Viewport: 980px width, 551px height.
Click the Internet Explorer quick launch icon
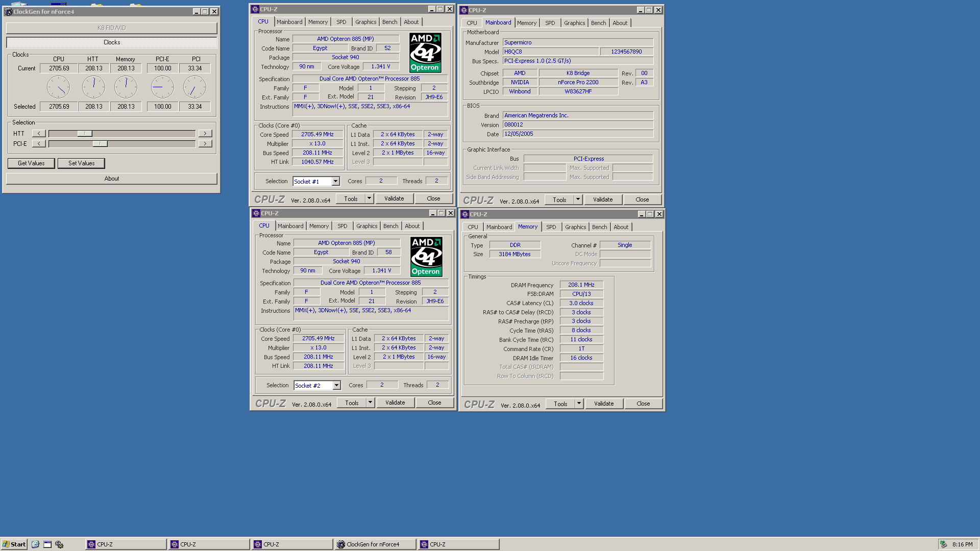(x=35, y=544)
